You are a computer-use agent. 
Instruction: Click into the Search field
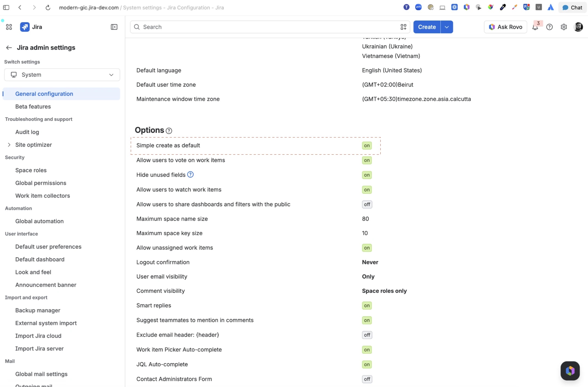tap(270, 27)
